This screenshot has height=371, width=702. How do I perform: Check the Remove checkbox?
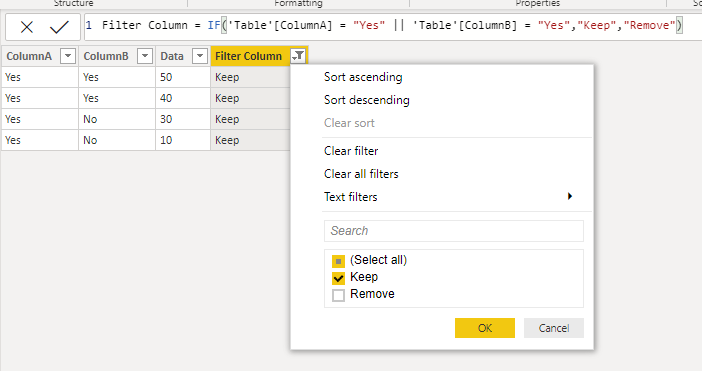tap(338, 295)
